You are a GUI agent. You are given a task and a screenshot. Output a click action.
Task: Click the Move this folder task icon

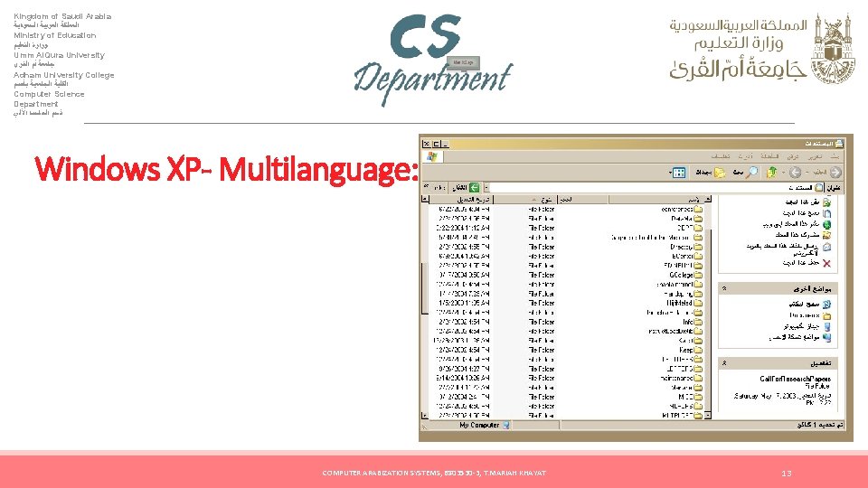[826, 202]
